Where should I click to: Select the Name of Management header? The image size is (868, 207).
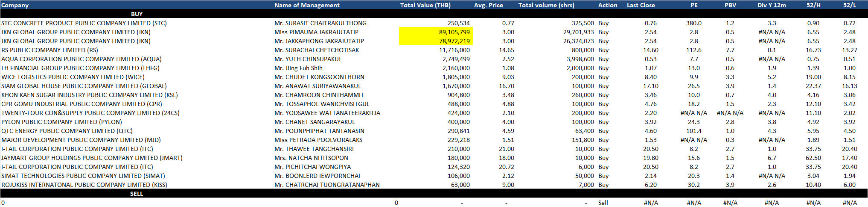pyautogui.click(x=307, y=5)
